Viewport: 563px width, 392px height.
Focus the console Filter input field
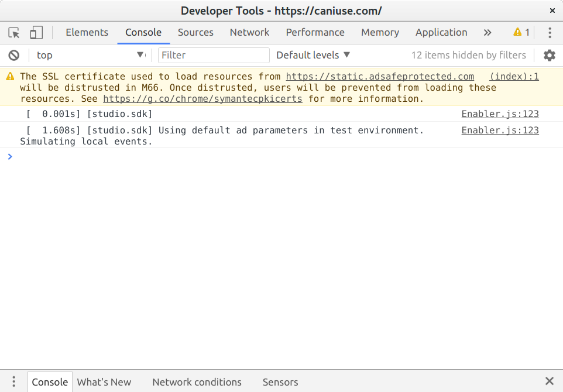point(214,55)
